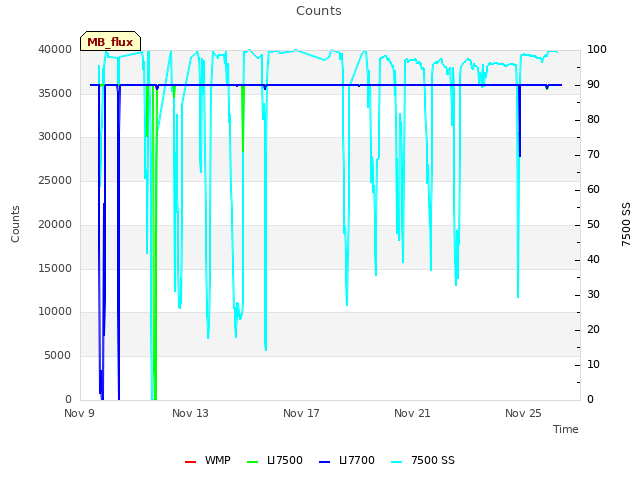Click the cyan 7500 SS legend line

click(x=397, y=462)
